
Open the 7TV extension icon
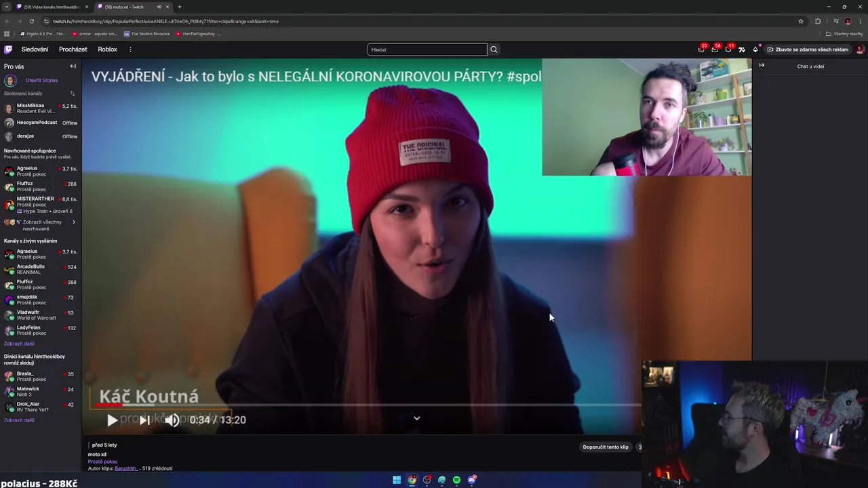click(742, 49)
